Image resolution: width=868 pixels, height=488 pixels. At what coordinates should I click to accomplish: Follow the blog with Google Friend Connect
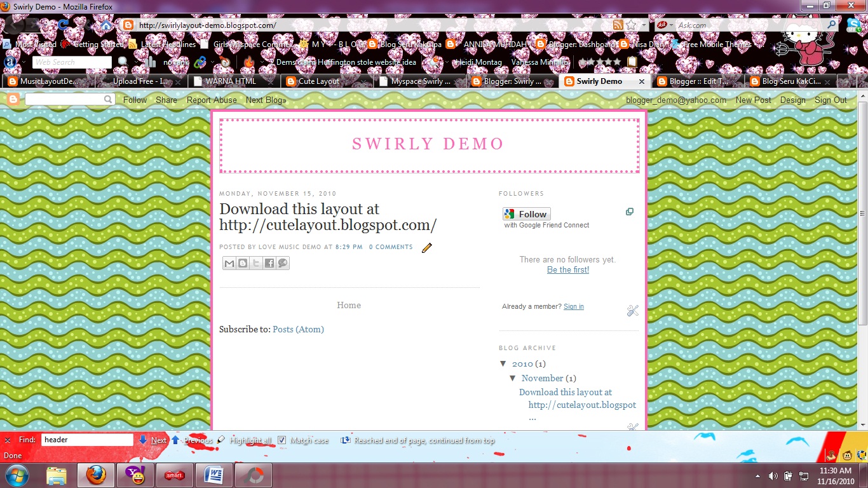point(526,213)
